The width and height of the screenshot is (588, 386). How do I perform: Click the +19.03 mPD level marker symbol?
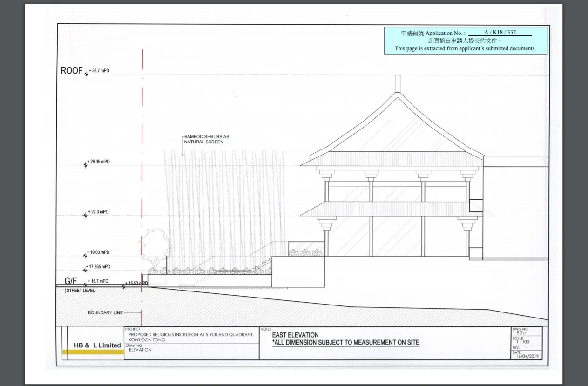(x=85, y=255)
